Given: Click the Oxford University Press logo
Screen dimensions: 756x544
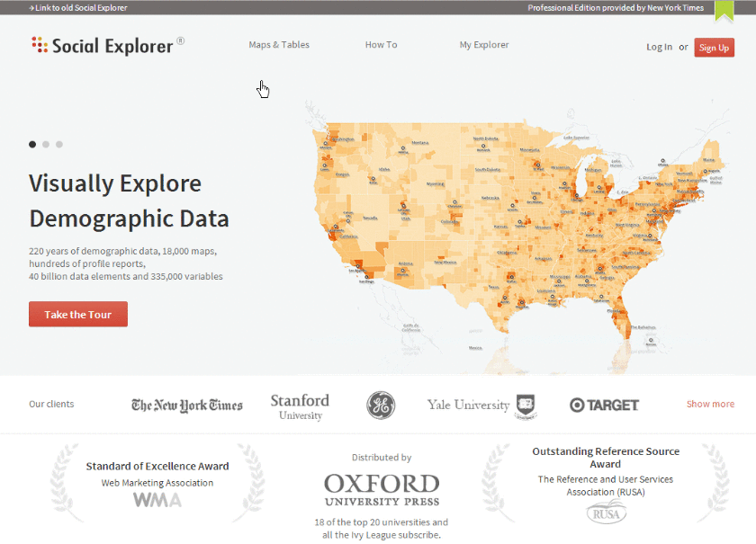Looking at the screenshot, I should click(x=382, y=490).
